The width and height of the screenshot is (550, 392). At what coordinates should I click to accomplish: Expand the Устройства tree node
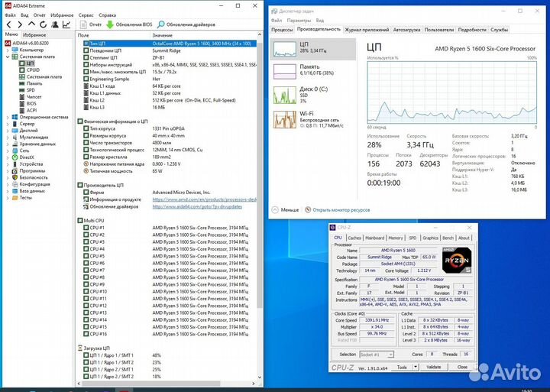pyautogui.click(x=8, y=164)
